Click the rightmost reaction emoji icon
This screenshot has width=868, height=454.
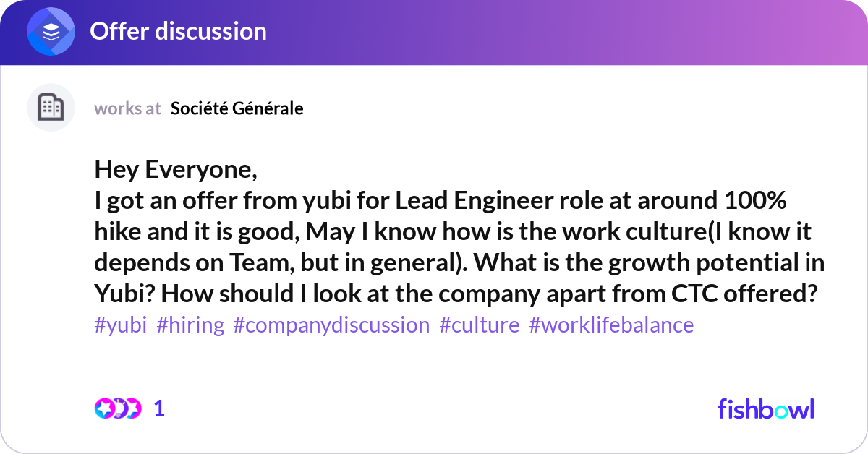[x=134, y=408]
